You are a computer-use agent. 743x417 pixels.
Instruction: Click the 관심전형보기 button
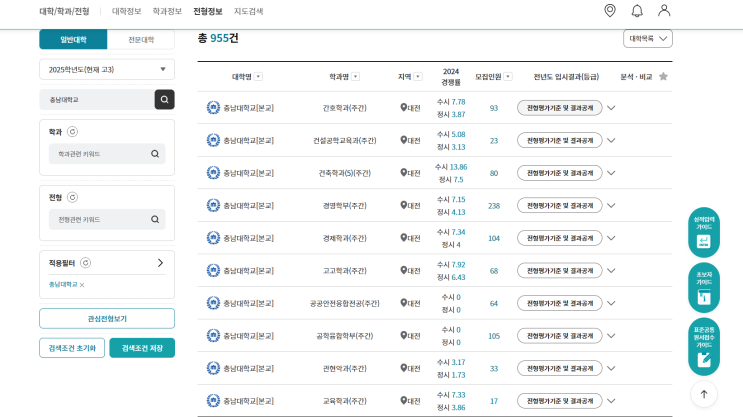tap(107, 318)
